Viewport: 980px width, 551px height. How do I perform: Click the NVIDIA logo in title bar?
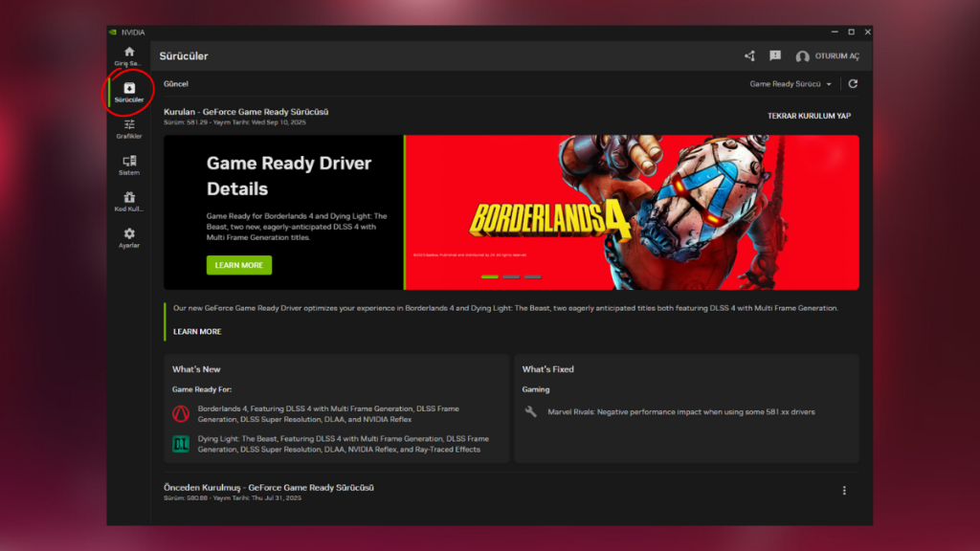(x=113, y=32)
